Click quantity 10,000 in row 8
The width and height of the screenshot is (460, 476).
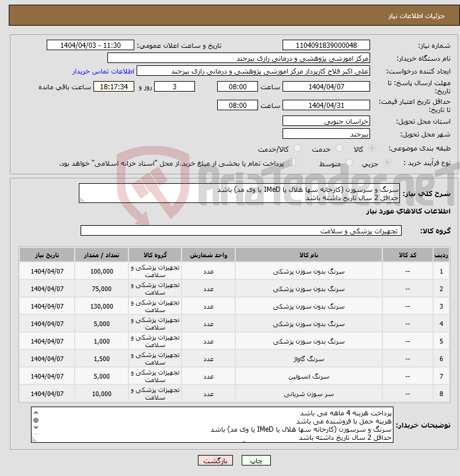(102, 394)
